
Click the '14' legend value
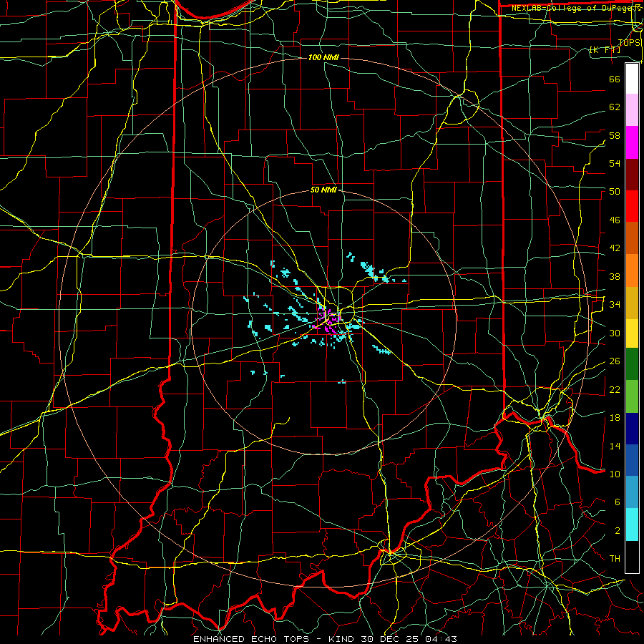coord(615,446)
